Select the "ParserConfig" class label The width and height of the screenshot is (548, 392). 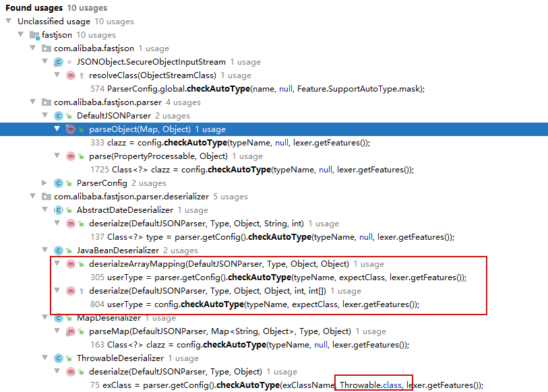[x=102, y=183]
